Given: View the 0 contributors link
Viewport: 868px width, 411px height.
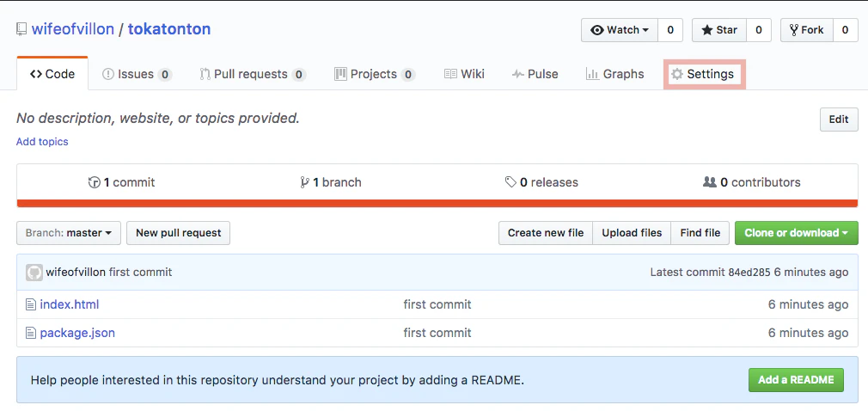Looking at the screenshot, I should (752, 182).
